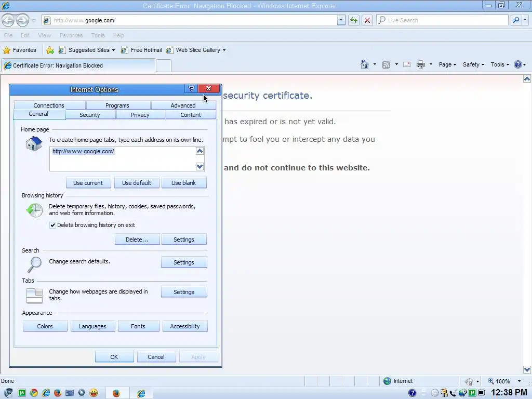Move the home page box up with the arrow
532x399 pixels.
[200, 151]
